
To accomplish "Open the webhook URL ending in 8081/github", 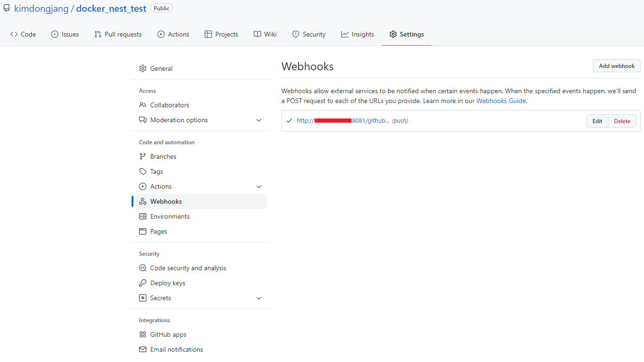I will (343, 120).
